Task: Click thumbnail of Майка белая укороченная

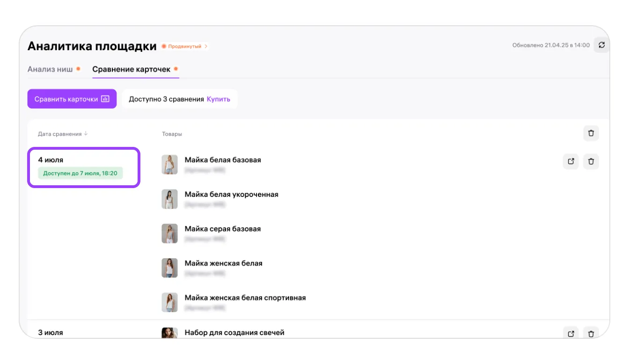Action: pyautogui.click(x=169, y=199)
